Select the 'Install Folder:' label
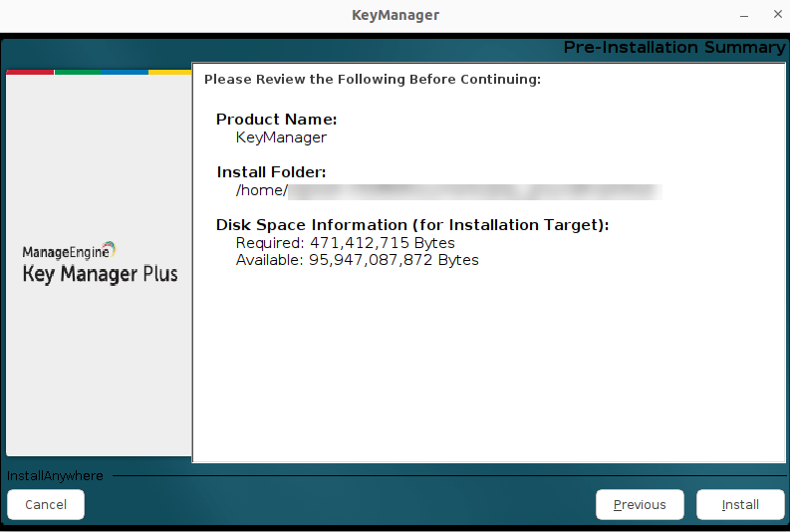This screenshot has width=790, height=532. 271,172
